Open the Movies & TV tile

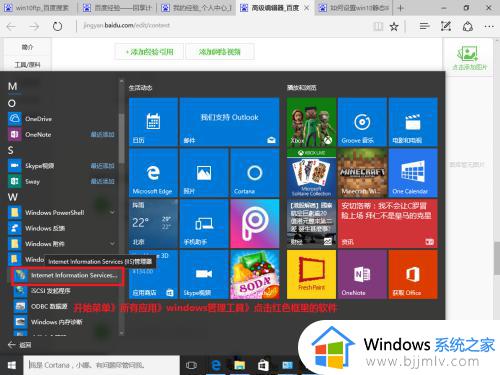[413, 122]
